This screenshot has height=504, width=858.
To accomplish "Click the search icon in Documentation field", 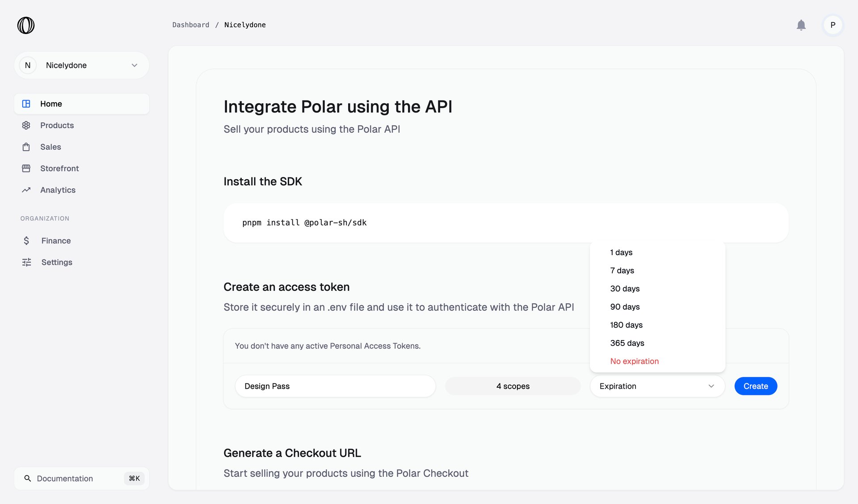I will click(28, 478).
